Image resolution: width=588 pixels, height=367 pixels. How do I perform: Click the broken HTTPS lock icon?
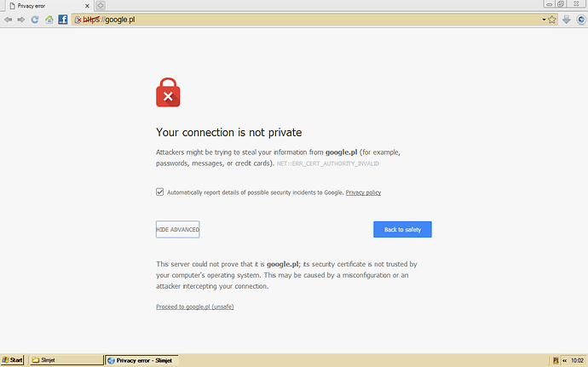point(78,20)
